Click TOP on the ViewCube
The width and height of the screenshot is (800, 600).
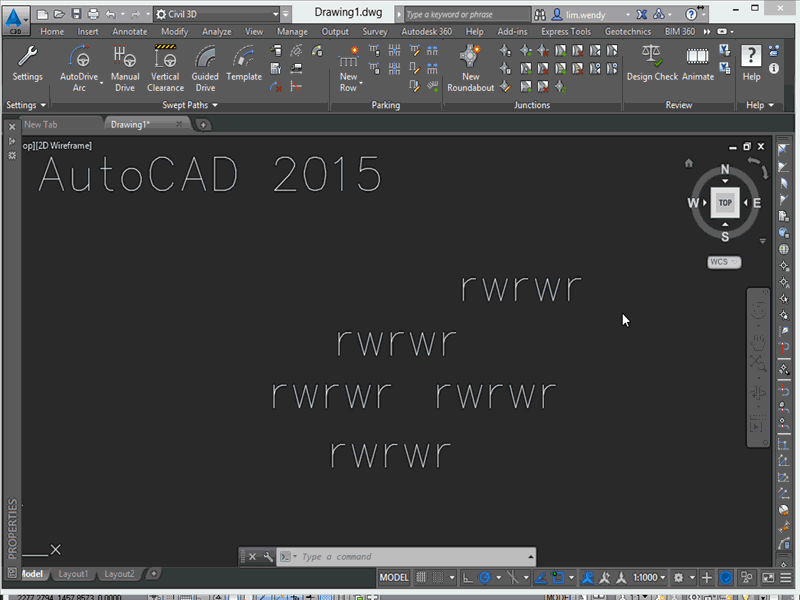724,202
